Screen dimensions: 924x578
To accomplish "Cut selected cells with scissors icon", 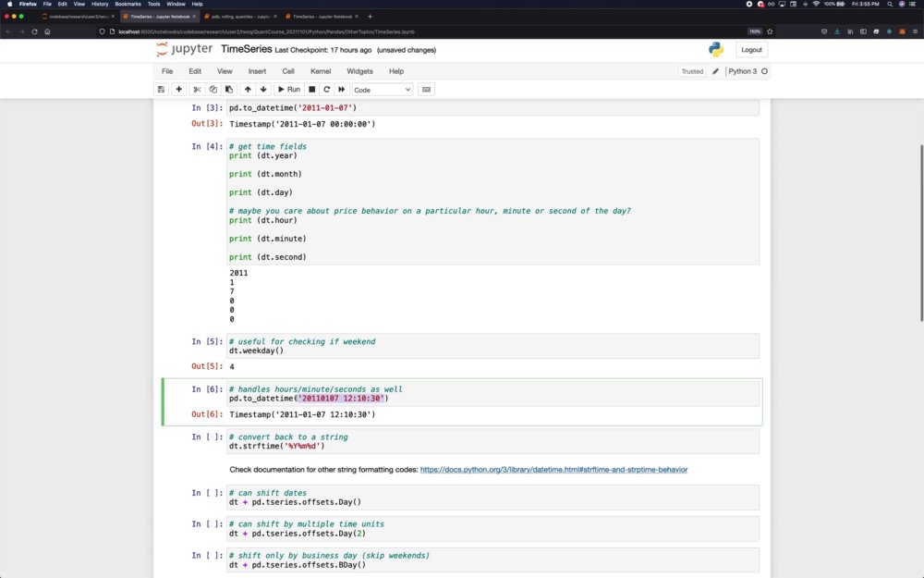I will 197,90.
